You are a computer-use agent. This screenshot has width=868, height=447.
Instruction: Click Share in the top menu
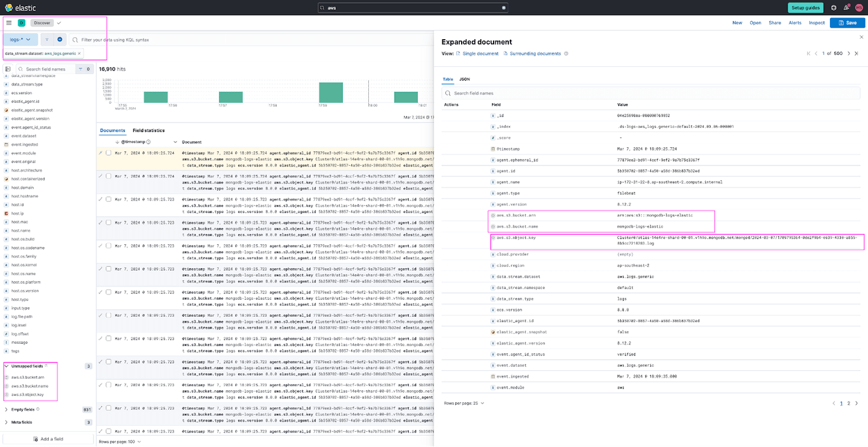(775, 23)
